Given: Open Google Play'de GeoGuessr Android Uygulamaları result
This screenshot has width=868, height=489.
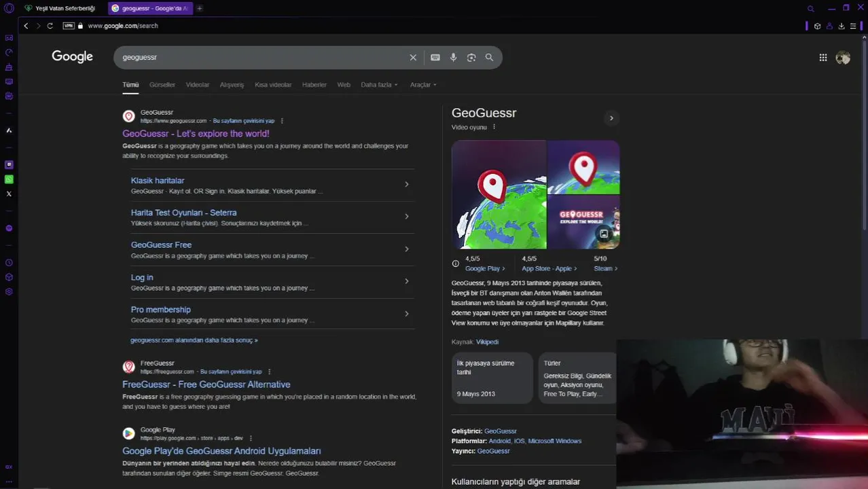Looking at the screenshot, I should tap(221, 451).
